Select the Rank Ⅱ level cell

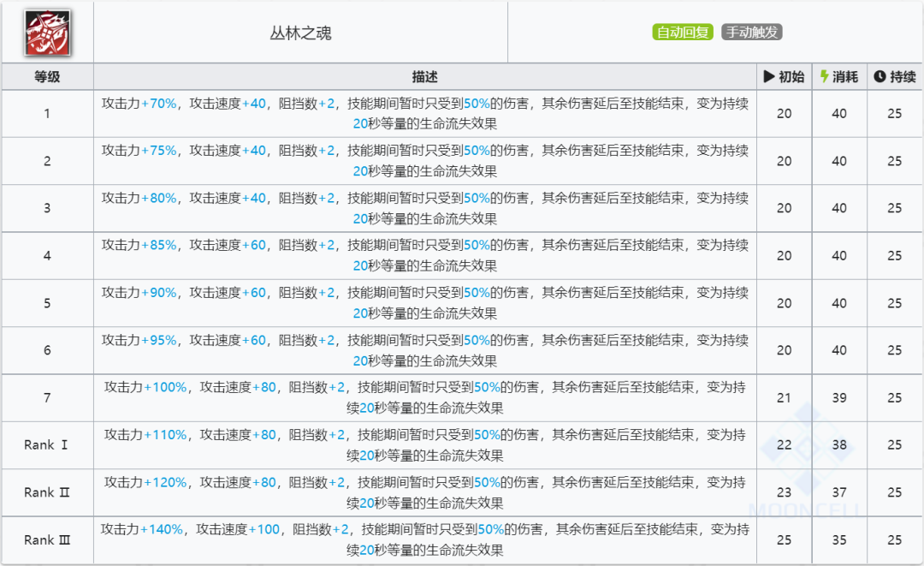47,492
